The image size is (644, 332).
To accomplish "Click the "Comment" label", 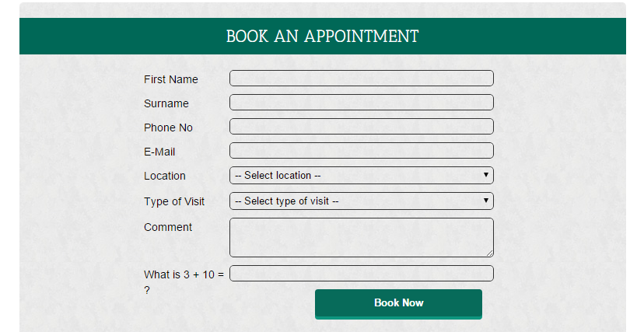I will 168,227.
